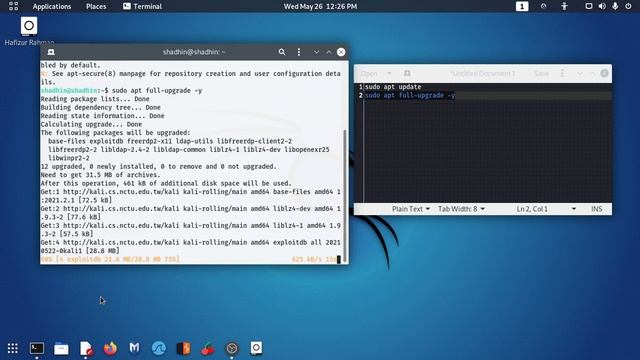Click '12 upgraded, 0 newly installed' line

158,167
